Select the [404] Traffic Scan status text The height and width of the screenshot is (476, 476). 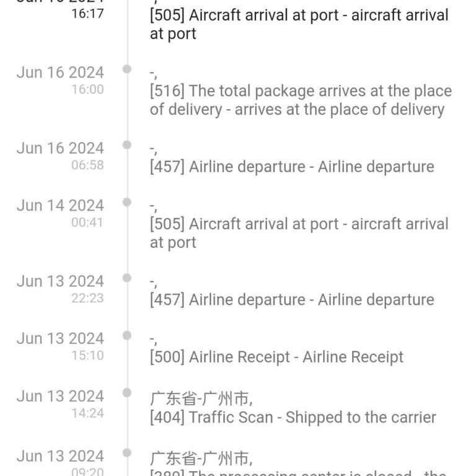point(293,418)
